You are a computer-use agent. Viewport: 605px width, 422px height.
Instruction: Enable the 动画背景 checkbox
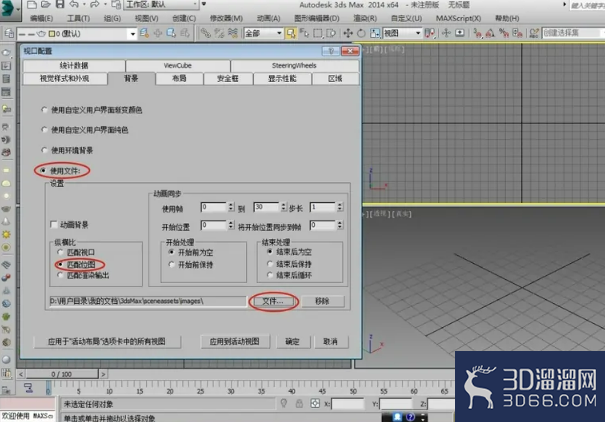point(54,225)
